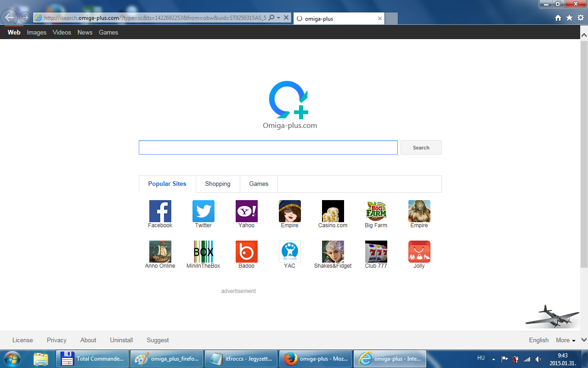588x368 pixels.
Task: Open the Internet Explorer Favorites star
Action: (569, 18)
